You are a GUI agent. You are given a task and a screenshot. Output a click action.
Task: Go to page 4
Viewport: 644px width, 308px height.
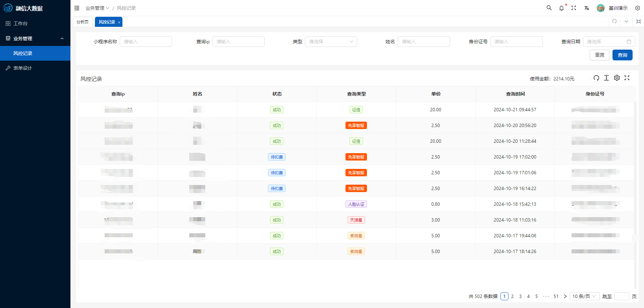(529, 296)
